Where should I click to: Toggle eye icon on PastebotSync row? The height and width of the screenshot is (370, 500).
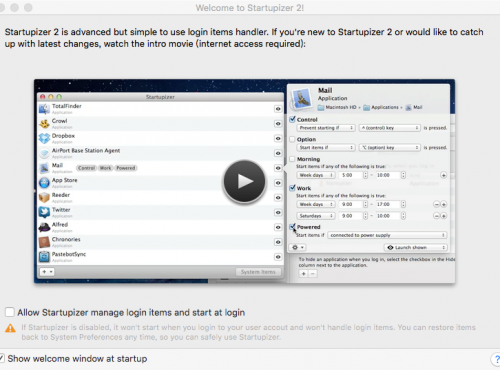[x=278, y=257]
